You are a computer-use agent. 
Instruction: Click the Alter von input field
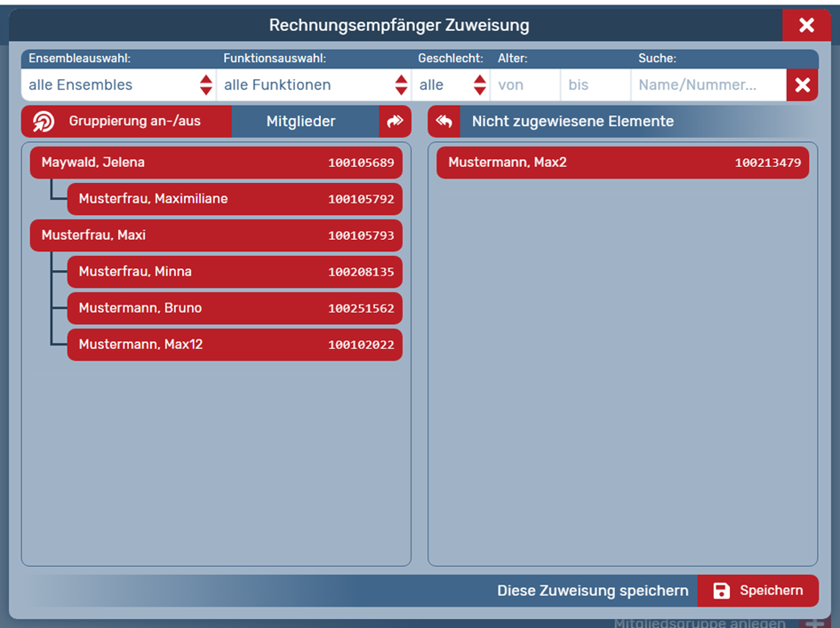[x=524, y=85]
